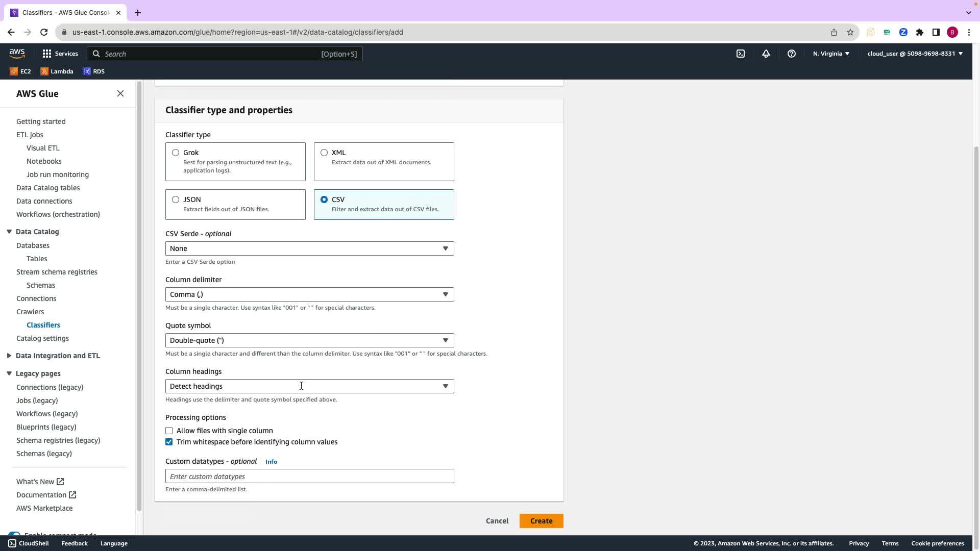Open the RDS shortcut in favorites bar

click(x=94, y=71)
